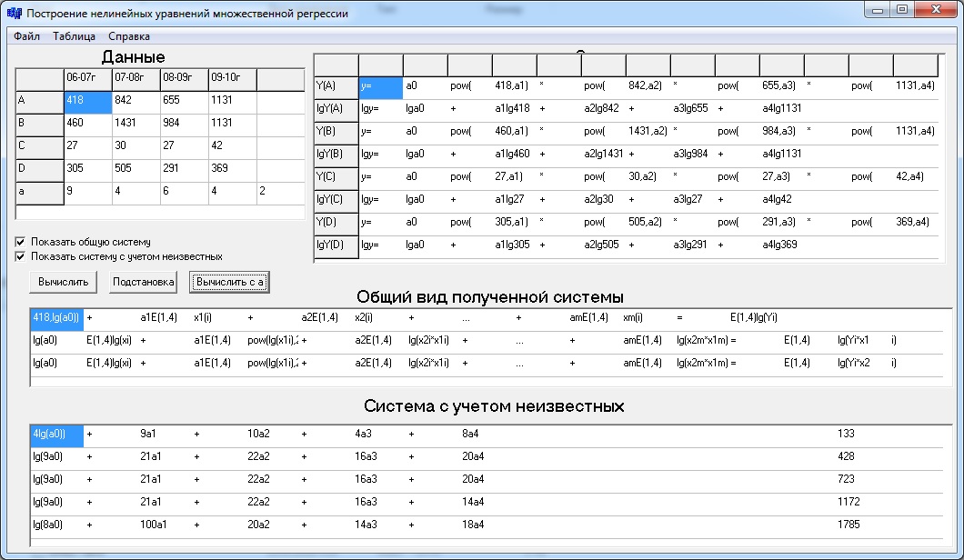Screen dimensions: 964x560
Task: Click the application icon in title bar
Action: coord(15,13)
